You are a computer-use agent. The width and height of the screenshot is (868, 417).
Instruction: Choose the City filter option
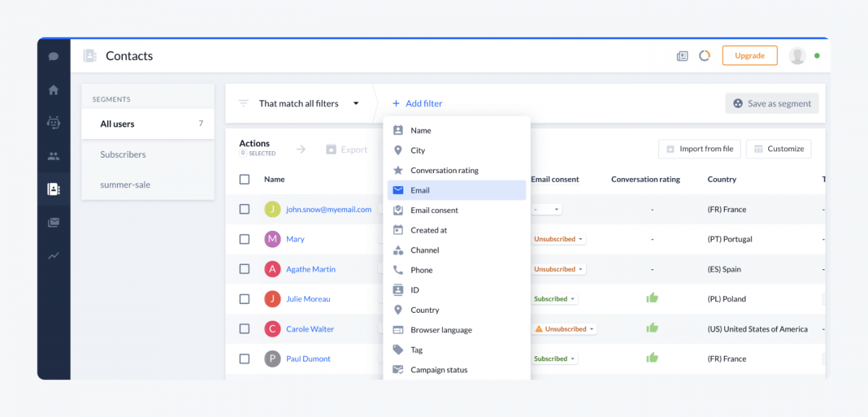[456, 151]
